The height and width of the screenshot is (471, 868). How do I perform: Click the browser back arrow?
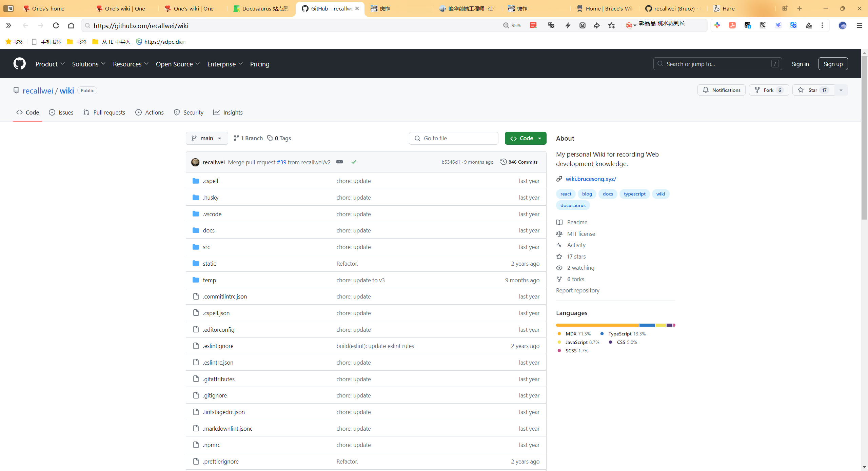click(25, 25)
